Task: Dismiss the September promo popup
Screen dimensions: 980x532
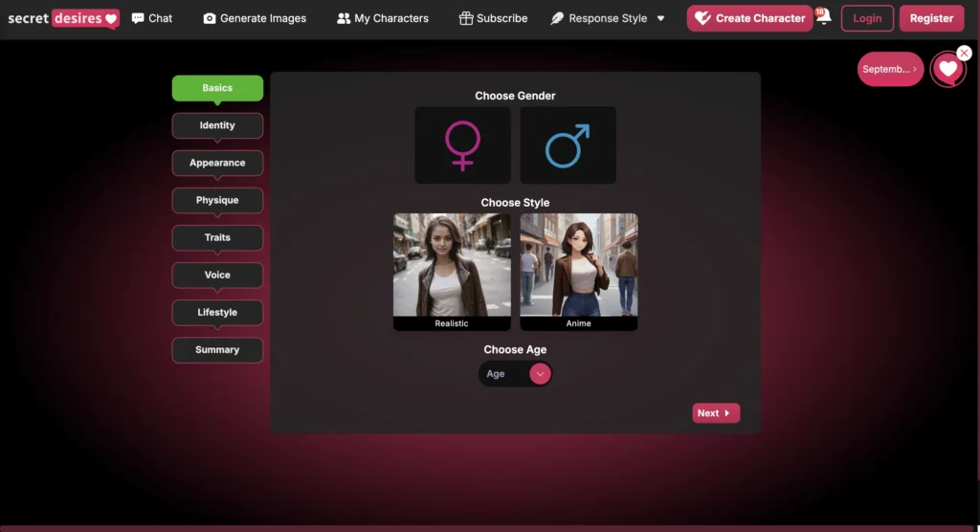Action: [x=963, y=54]
